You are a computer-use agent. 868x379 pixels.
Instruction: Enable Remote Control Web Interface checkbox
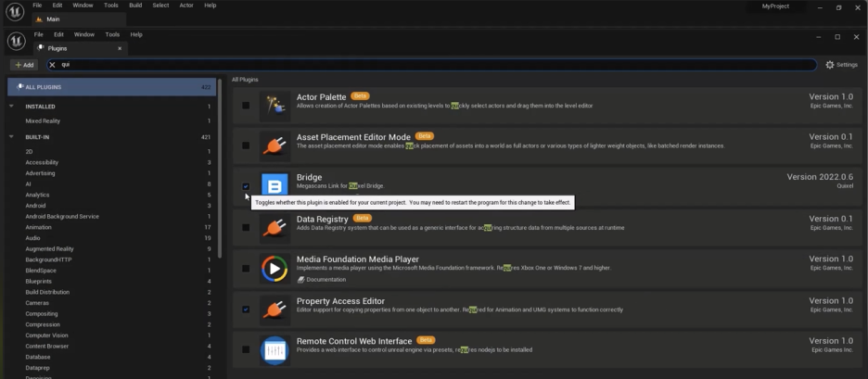[x=246, y=349]
